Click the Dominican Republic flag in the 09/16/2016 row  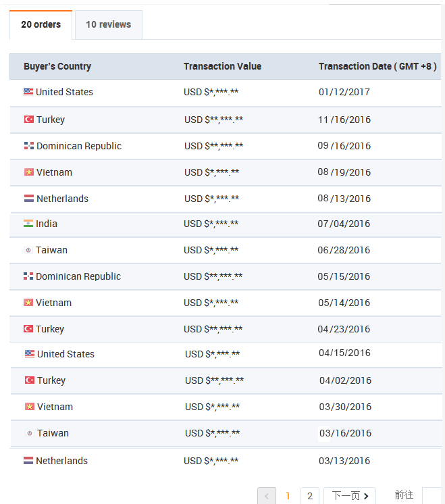29,146
